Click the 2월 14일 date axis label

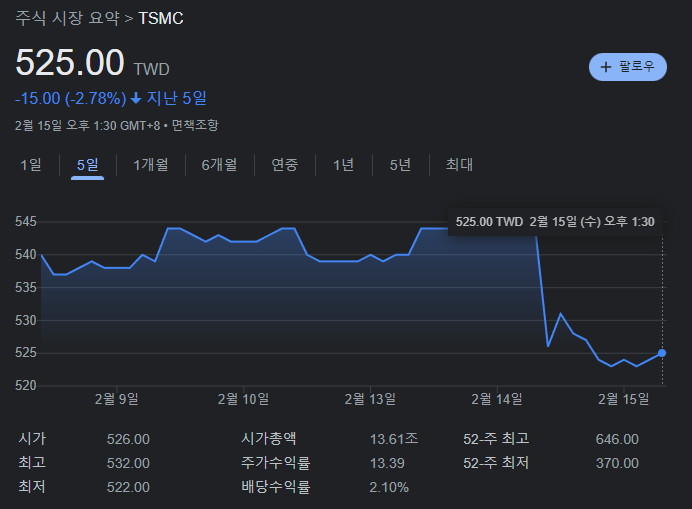click(x=496, y=399)
